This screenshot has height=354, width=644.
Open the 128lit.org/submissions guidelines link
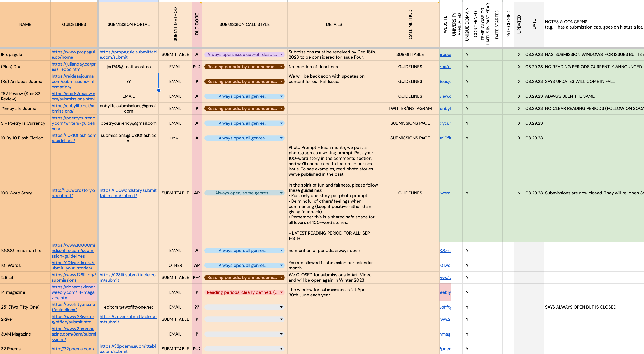74,277
